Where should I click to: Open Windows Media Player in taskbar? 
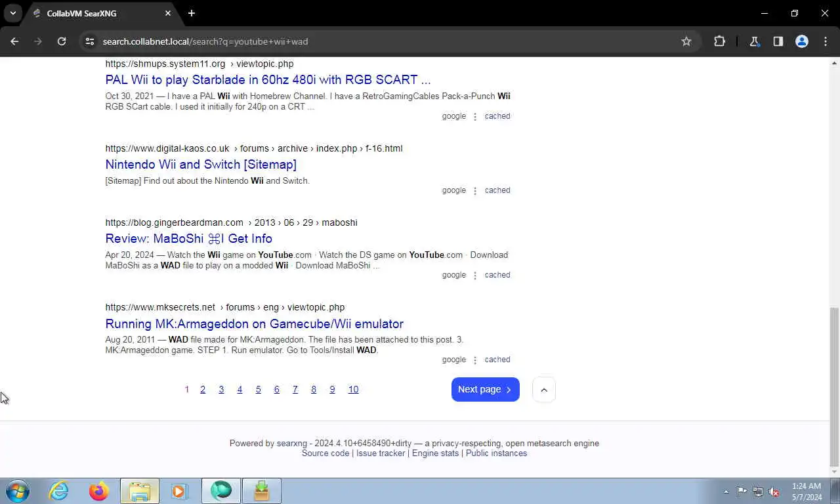(179, 491)
